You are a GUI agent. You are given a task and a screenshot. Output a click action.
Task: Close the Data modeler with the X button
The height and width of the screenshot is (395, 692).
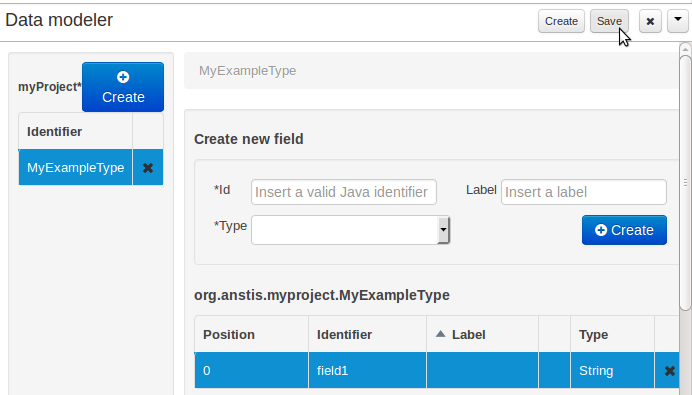click(650, 21)
